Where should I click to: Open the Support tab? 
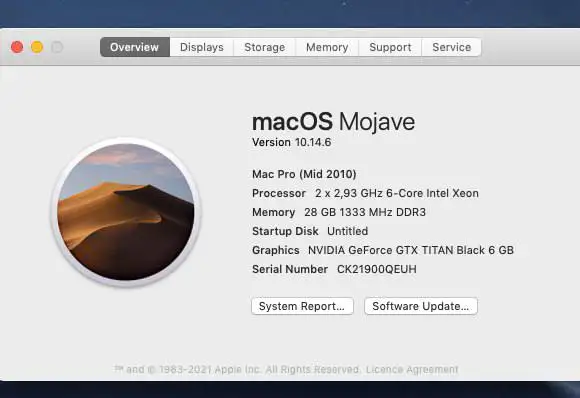(x=390, y=47)
